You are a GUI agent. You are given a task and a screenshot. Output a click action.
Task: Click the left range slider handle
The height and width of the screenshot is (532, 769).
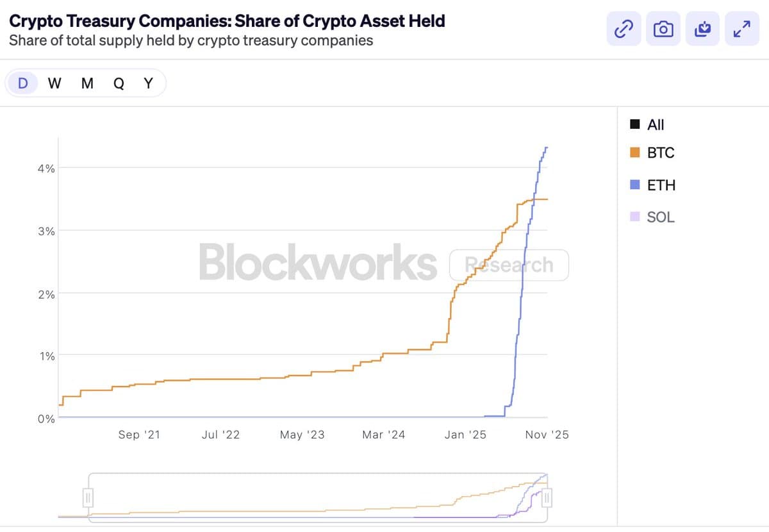pyautogui.click(x=88, y=497)
